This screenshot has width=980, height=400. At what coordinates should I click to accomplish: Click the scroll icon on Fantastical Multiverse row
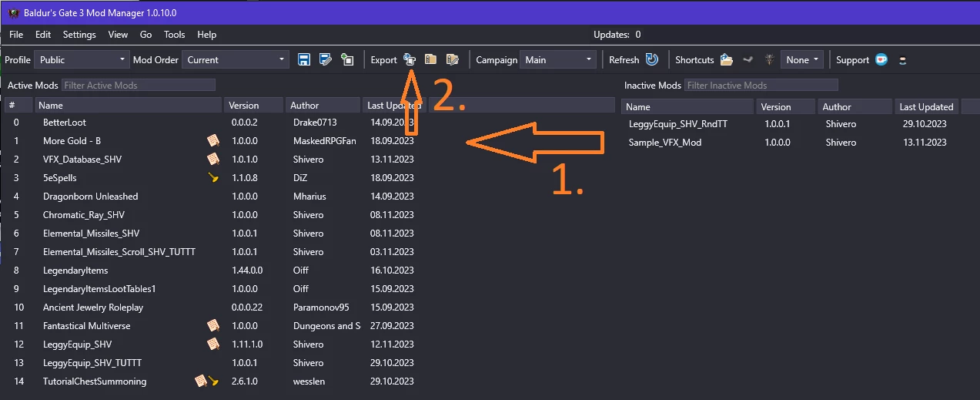point(213,326)
